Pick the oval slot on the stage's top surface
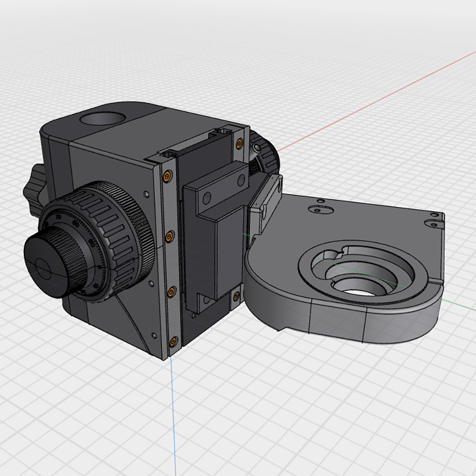 [x=320, y=208]
